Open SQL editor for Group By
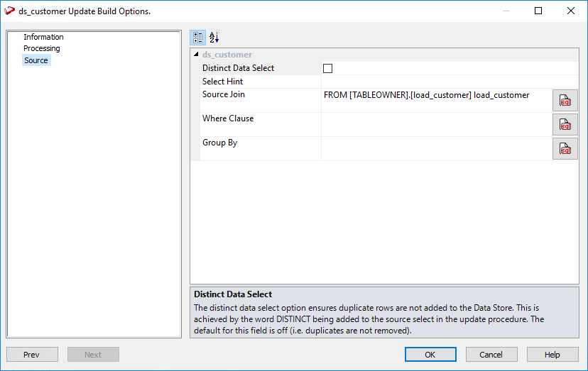Screen dimensions: 588x371 coord(565,149)
